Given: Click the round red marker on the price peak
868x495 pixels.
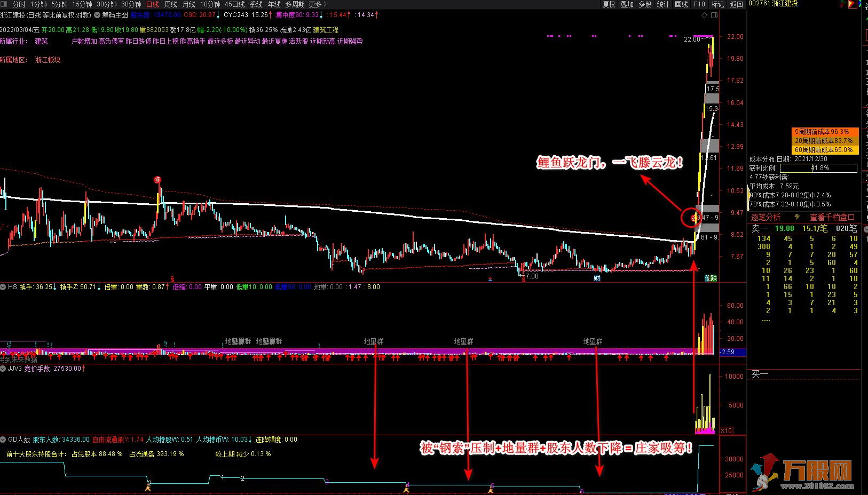Looking at the screenshot, I should [x=157, y=180].
